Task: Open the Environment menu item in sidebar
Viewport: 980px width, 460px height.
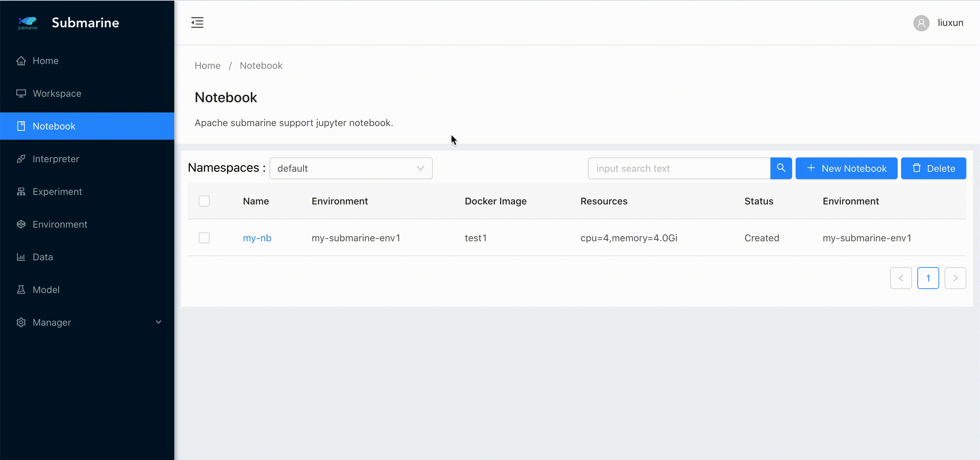Action: click(x=60, y=224)
